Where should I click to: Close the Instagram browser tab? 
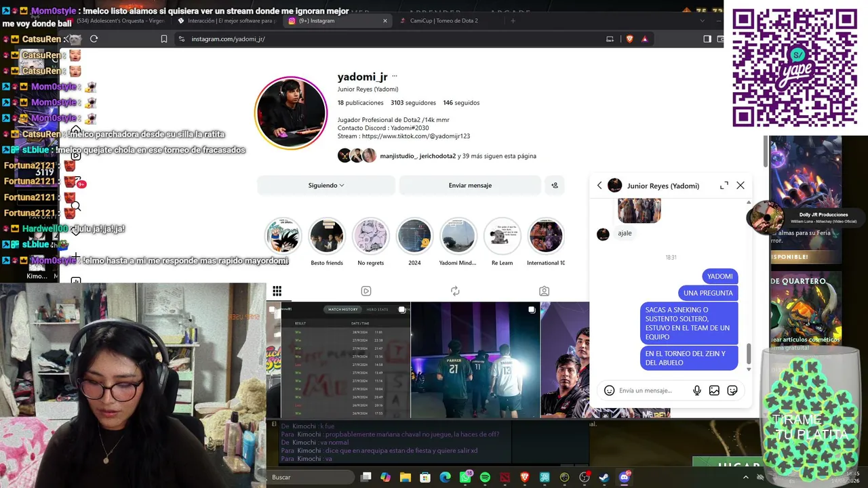point(385,20)
